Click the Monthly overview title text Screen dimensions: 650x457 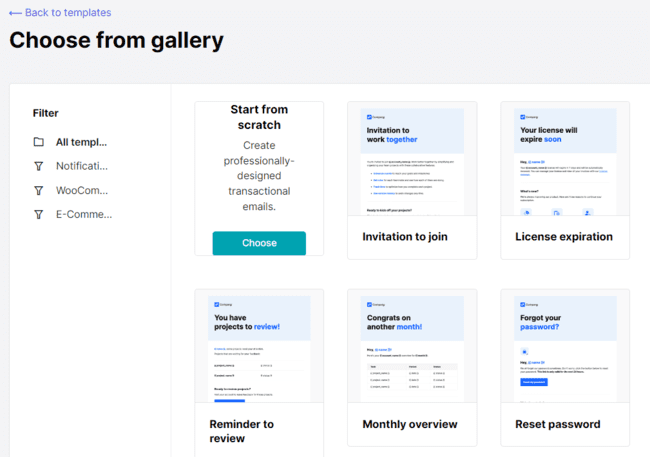(410, 424)
